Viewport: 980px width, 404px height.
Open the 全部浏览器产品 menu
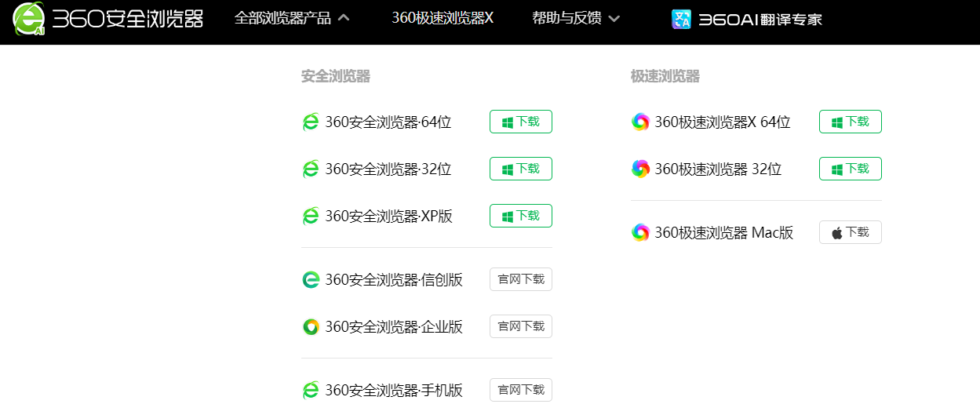pos(282,18)
